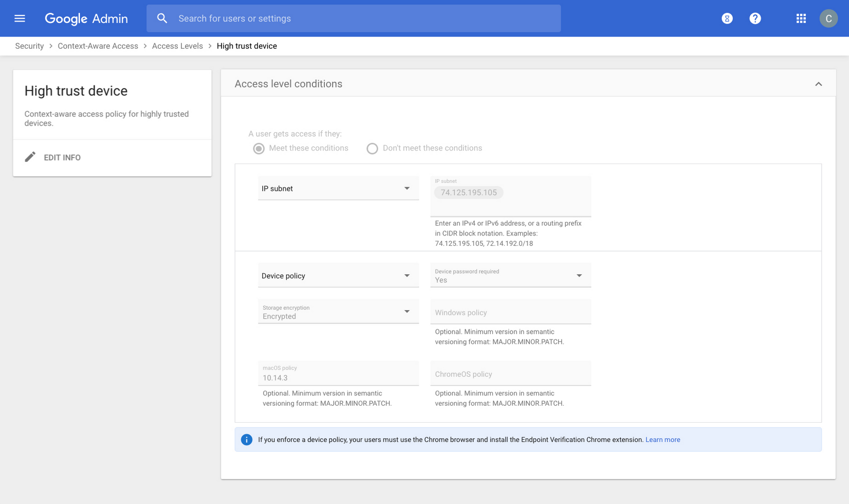The image size is (849, 504).
Task: Click the account avatar C
Action: coord(829,18)
